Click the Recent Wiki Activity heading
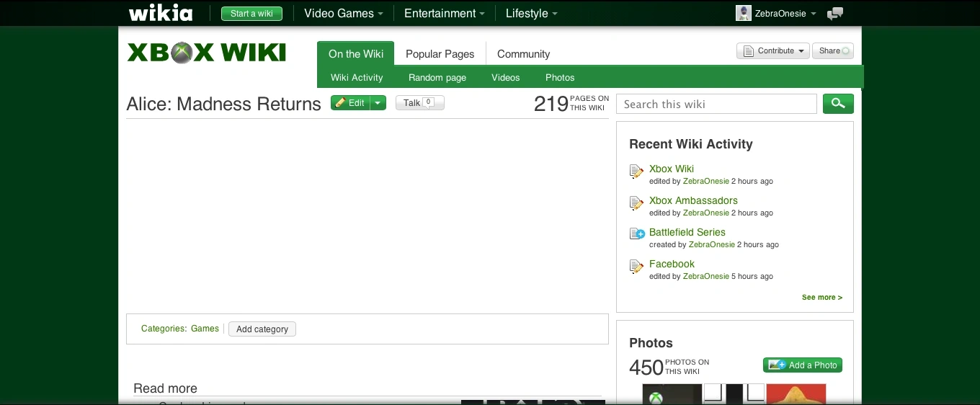Screen dimensions: 980x405 pyautogui.click(x=691, y=144)
